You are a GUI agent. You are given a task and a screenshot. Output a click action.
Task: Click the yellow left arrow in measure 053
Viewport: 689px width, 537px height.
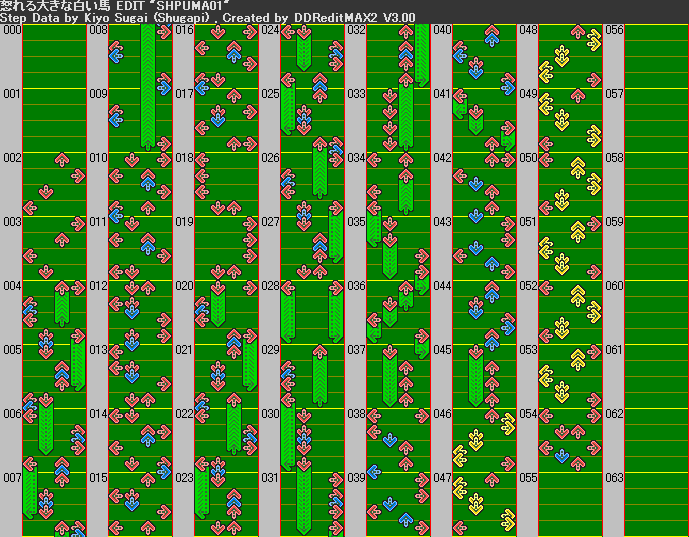pos(546,376)
